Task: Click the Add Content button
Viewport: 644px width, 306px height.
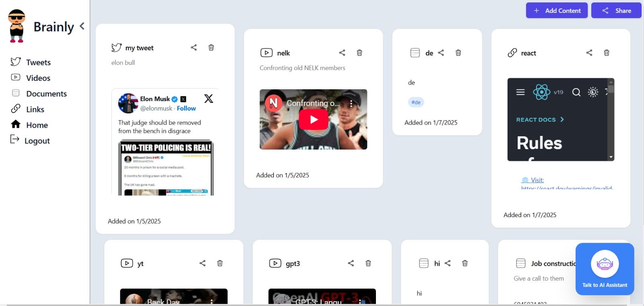Action: [x=557, y=10]
